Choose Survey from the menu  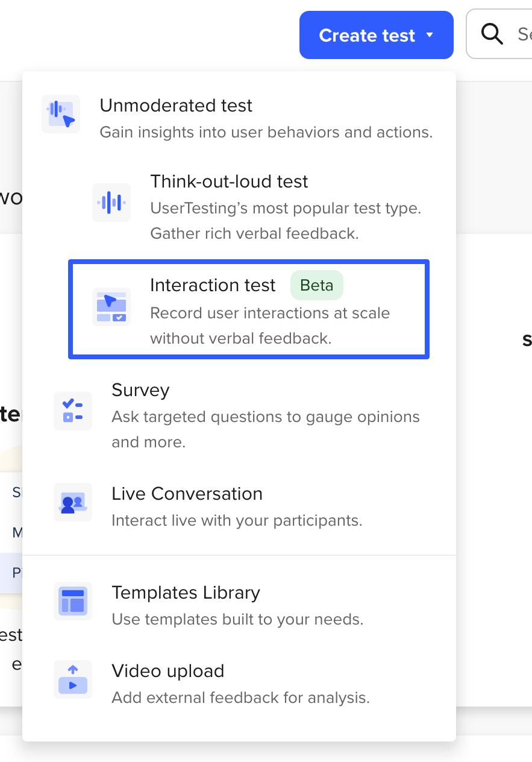coord(140,390)
